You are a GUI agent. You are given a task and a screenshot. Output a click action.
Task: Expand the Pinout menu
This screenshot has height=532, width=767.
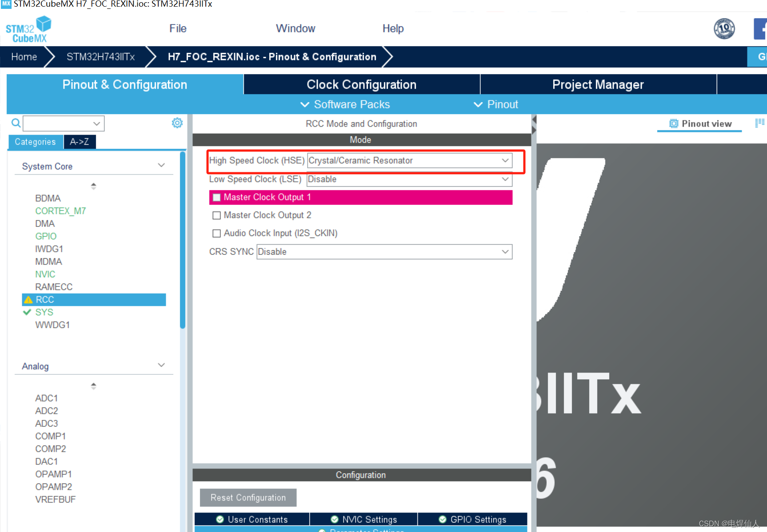pos(496,104)
